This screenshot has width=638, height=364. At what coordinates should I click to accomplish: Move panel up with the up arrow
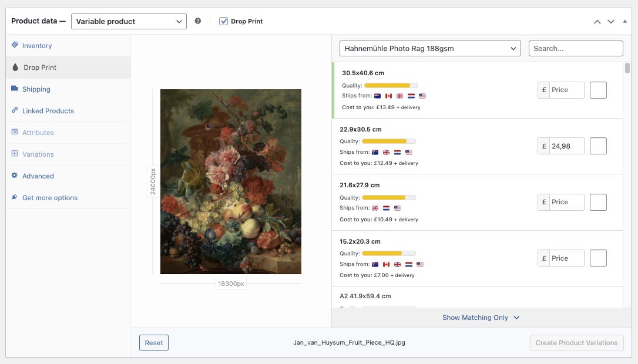(597, 22)
